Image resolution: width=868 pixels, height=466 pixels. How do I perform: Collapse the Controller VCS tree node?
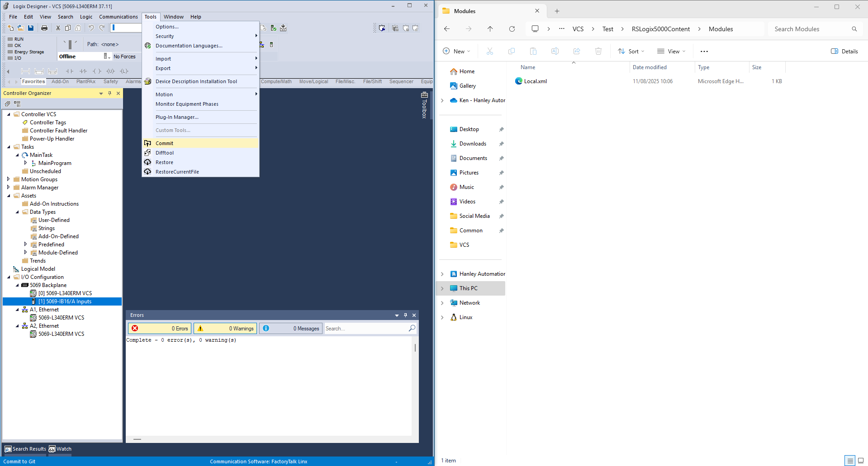tap(9, 114)
